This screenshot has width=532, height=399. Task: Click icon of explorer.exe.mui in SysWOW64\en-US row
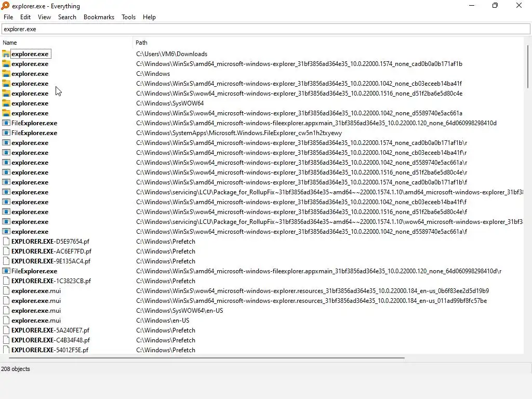click(6, 311)
